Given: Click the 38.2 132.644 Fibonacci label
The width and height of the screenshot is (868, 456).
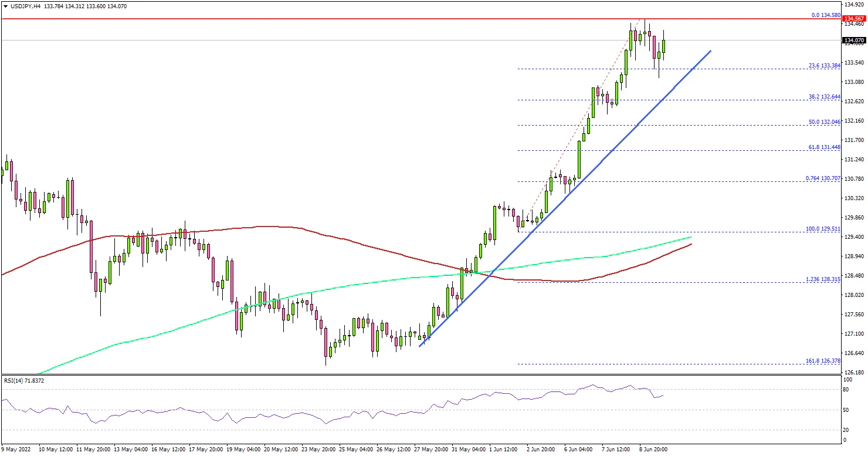Looking at the screenshot, I should [x=825, y=96].
